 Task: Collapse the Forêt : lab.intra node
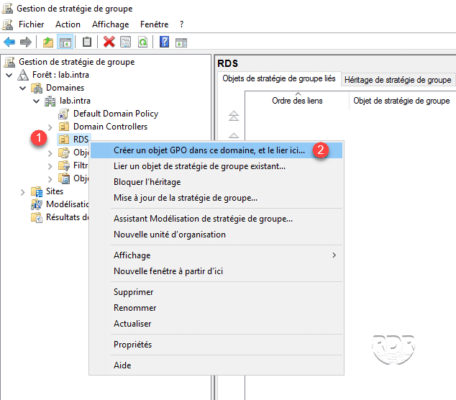9,75
